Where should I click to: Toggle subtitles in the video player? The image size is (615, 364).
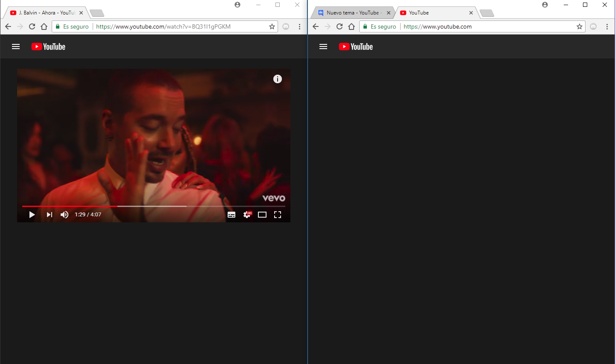(231, 215)
